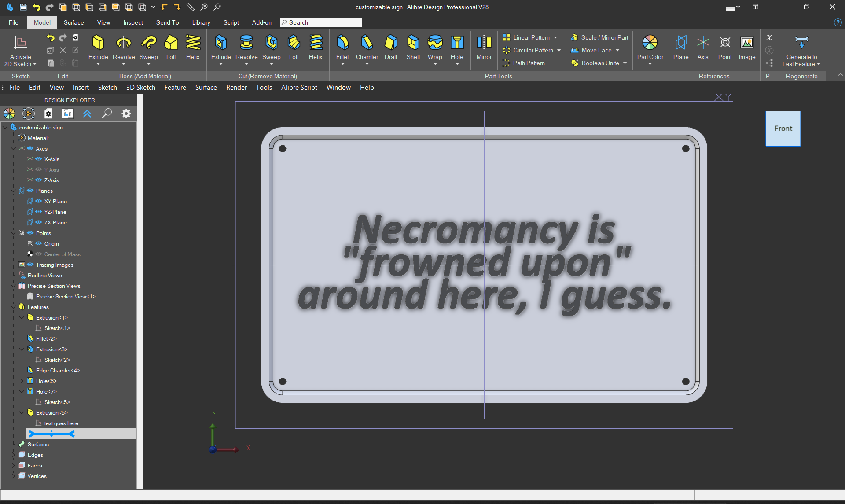Click the Mirror tool
845x504 pixels.
tap(484, 48)
